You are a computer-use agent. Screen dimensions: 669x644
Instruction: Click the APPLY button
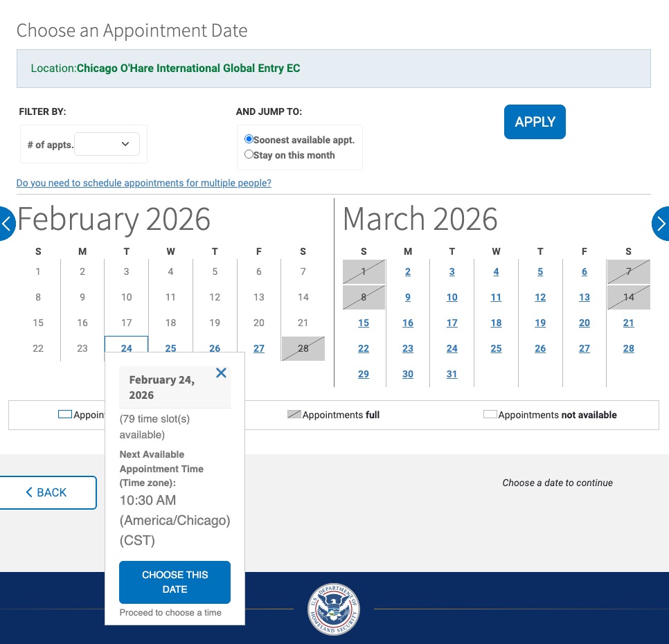pos(535,122)
